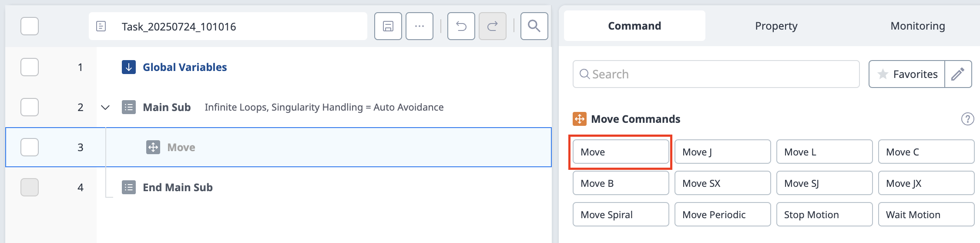Click the save task icon
This screenshot has height=243, width=980.
pos(388,26)
